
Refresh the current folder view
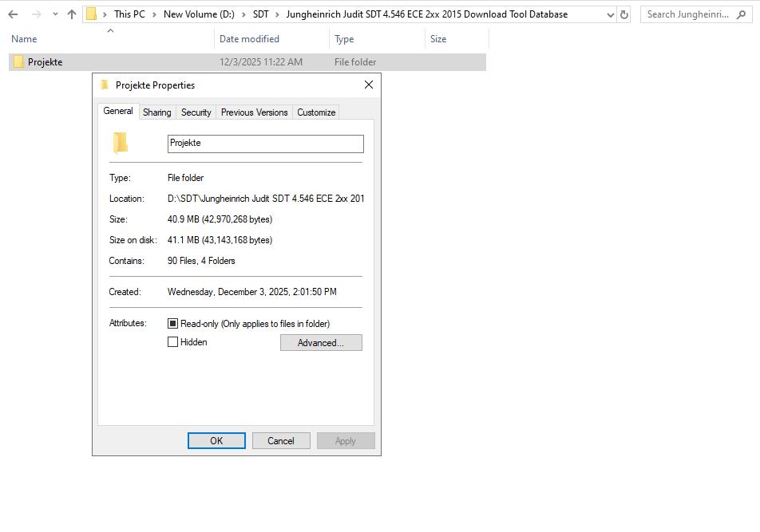[624, 15]
